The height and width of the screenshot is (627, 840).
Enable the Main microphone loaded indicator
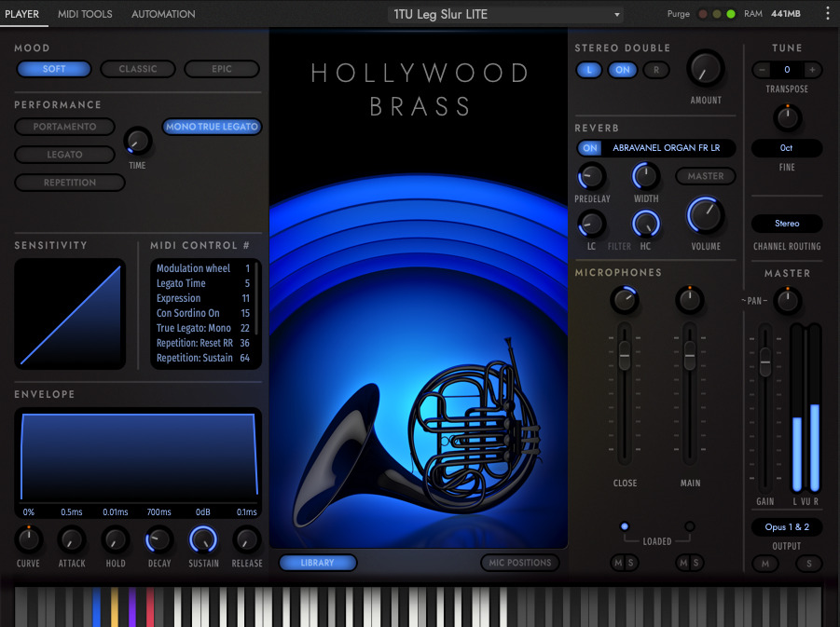click(690, 526)
